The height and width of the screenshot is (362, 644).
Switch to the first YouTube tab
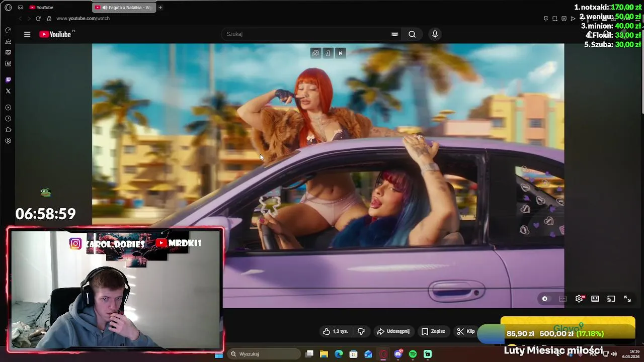[58, 8]
